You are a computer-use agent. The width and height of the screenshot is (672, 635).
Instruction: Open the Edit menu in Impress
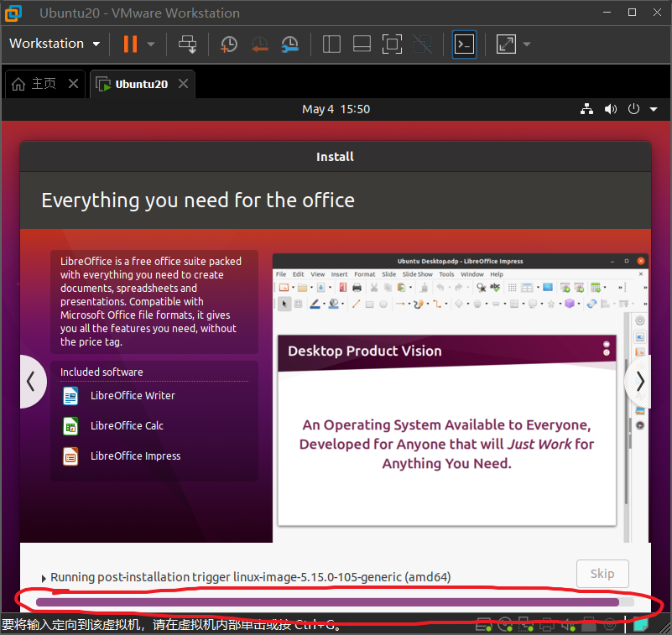click(299, 274)
